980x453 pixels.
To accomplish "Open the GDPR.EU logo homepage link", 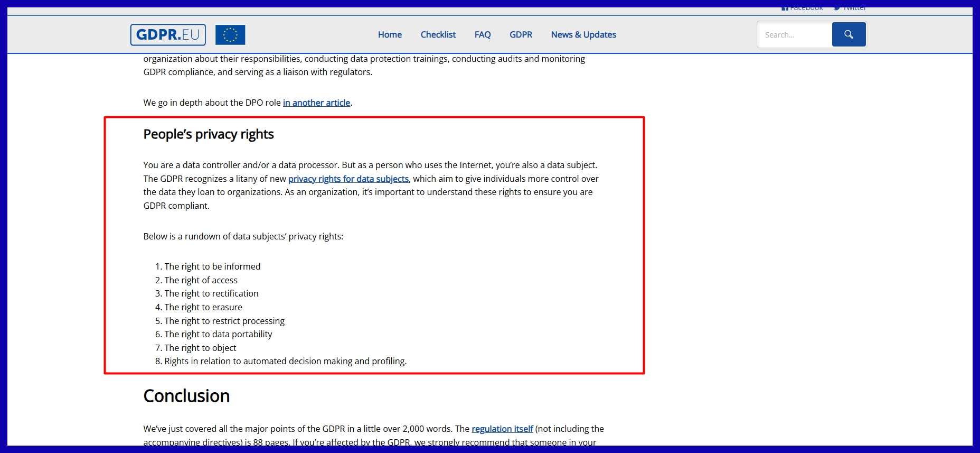I will 168,35.
